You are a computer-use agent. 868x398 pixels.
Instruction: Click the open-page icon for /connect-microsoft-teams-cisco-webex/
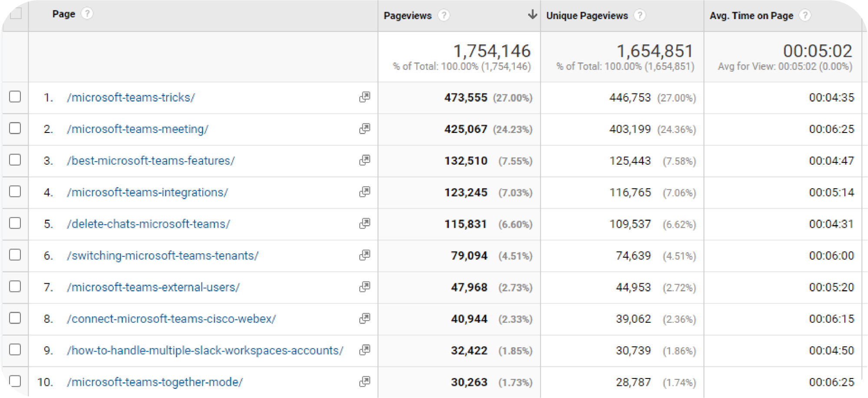[365, 318]
